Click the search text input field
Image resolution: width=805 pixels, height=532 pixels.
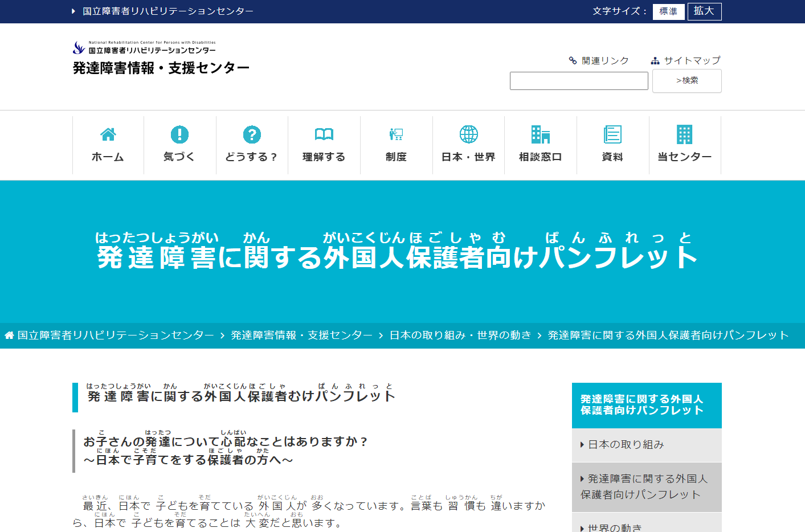click(579, 81)
